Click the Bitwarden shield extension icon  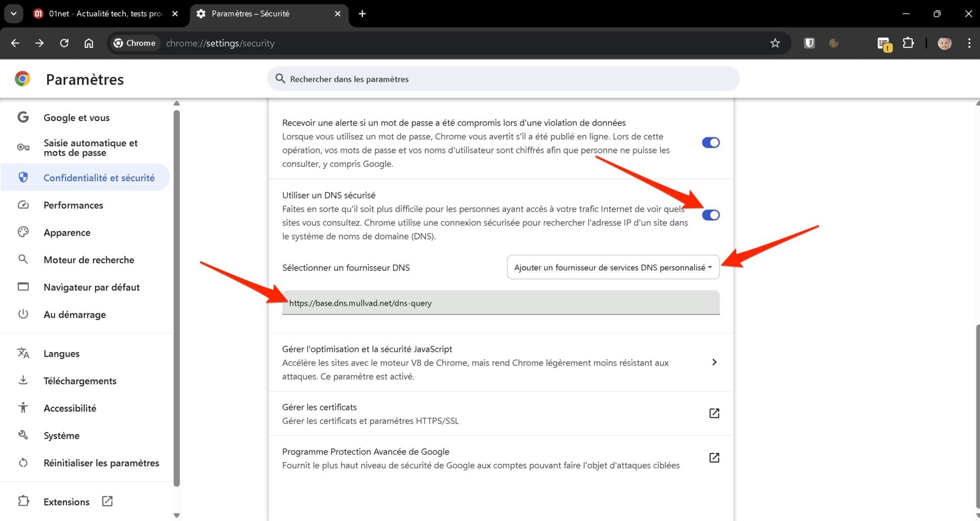coord(809,43)
